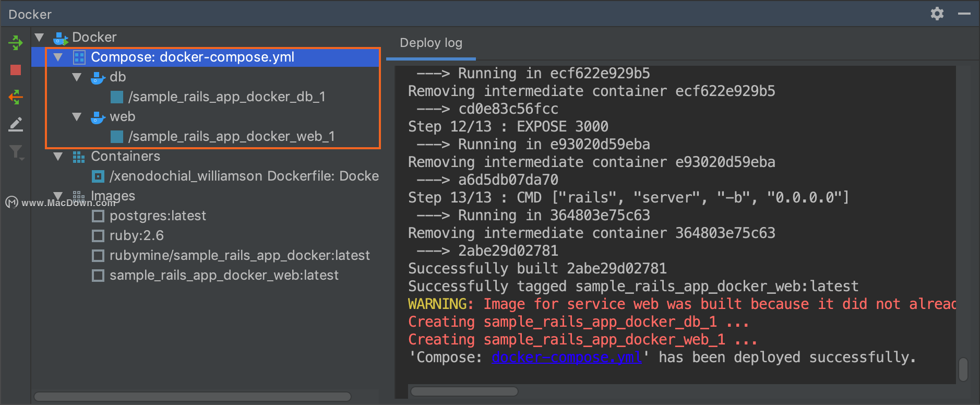Open the docker-compose.yml link in log

coord(567,358)
